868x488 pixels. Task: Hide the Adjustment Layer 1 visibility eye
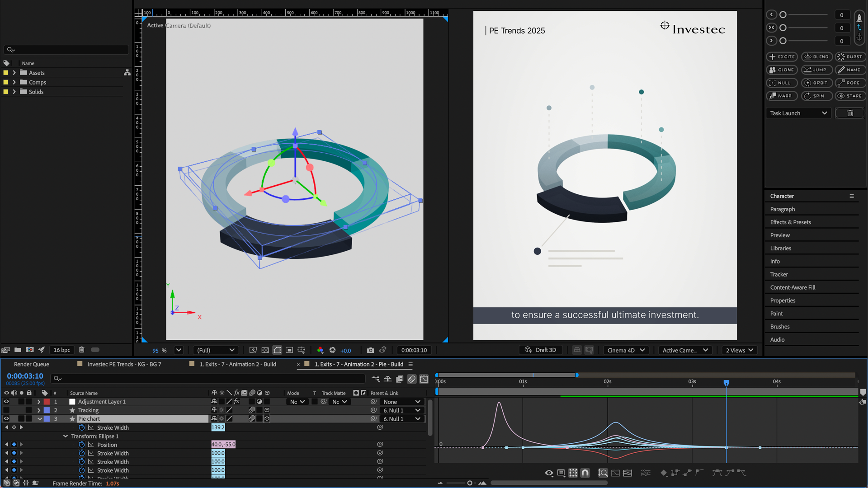point(6,402)
